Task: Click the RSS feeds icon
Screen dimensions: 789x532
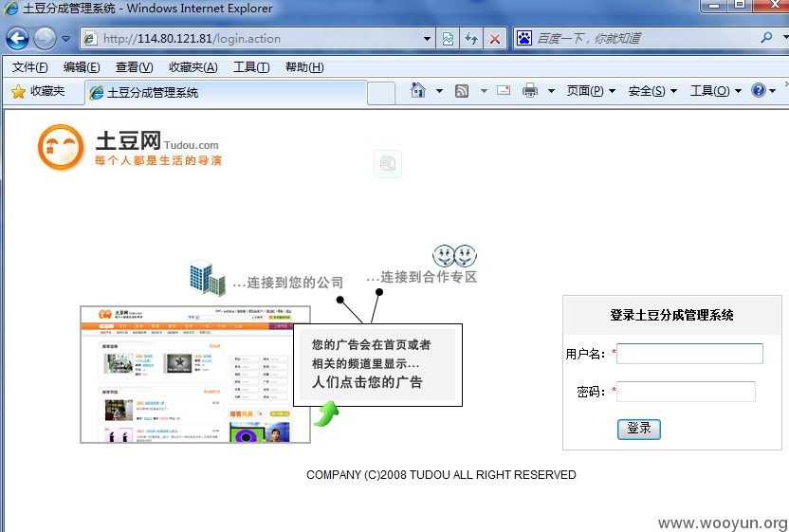Action: pyautogui.click(x=462, y=91)
